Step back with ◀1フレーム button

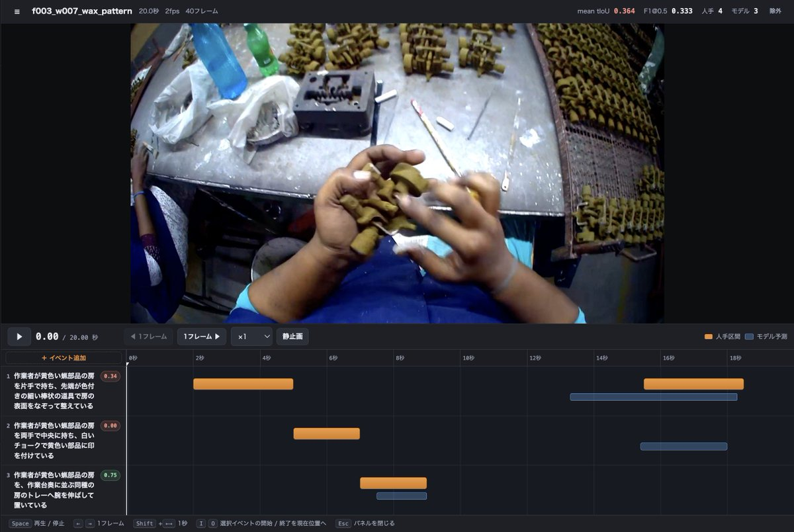[148, 337]
